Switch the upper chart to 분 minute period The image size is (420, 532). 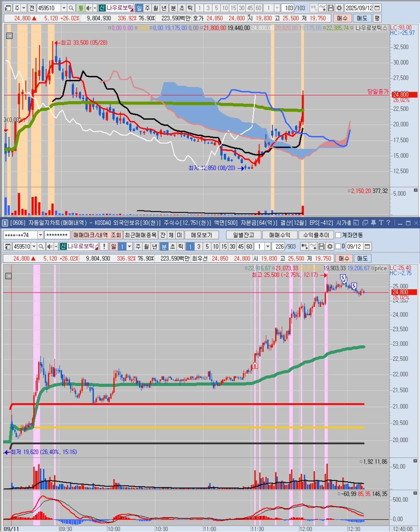pos(173,8)
